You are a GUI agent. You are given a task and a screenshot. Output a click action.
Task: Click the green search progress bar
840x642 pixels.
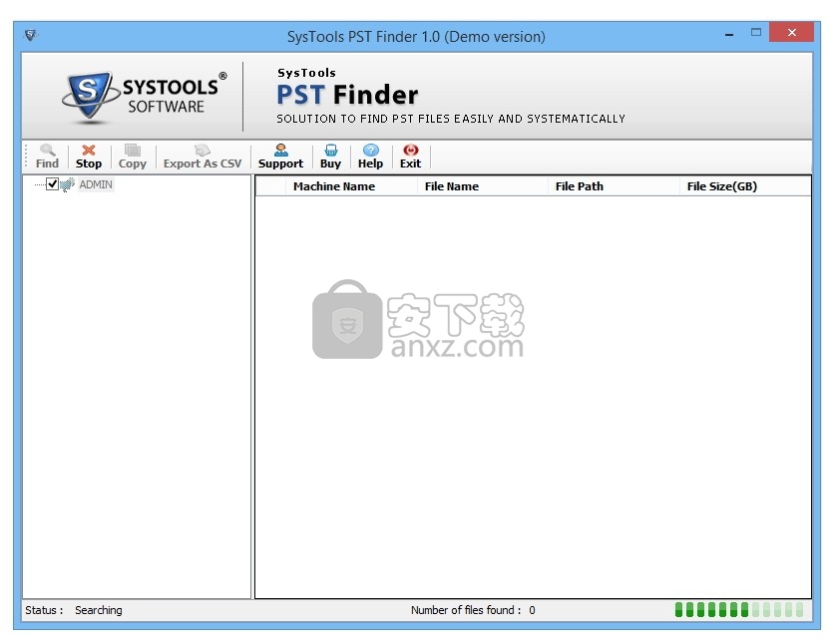pyautogui.click(x=739, y=609)
